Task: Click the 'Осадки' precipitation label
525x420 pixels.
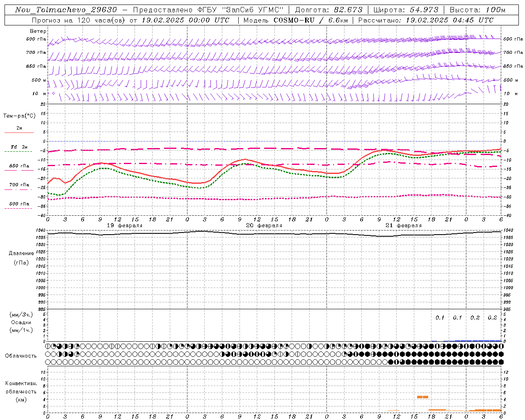Action: click(21, 322)
